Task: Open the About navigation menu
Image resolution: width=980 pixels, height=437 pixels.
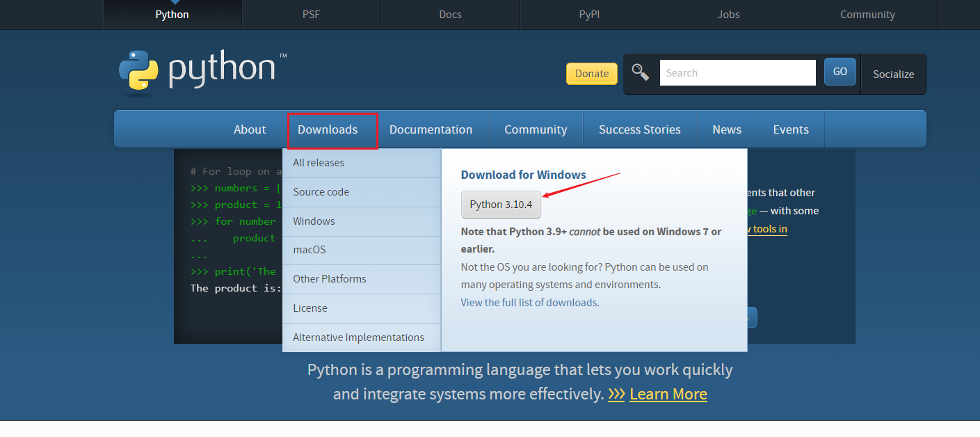Action: click(x=250, y=129)
